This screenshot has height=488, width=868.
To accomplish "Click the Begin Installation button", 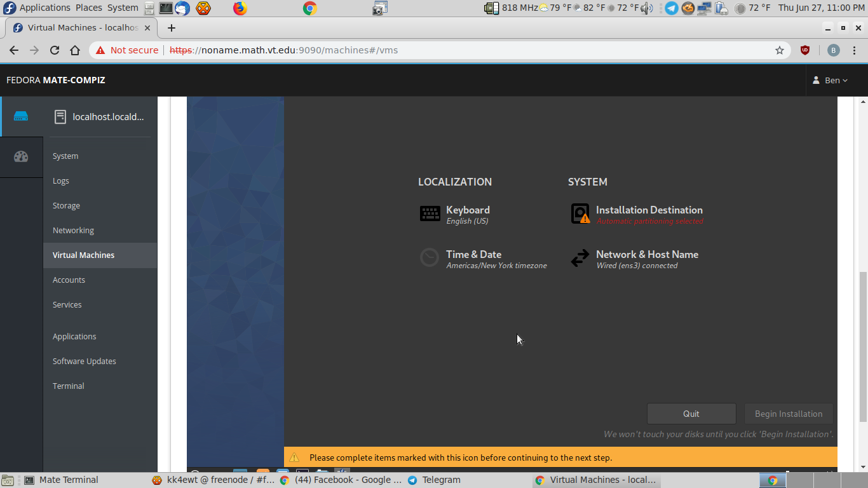I will pos(789,414).
